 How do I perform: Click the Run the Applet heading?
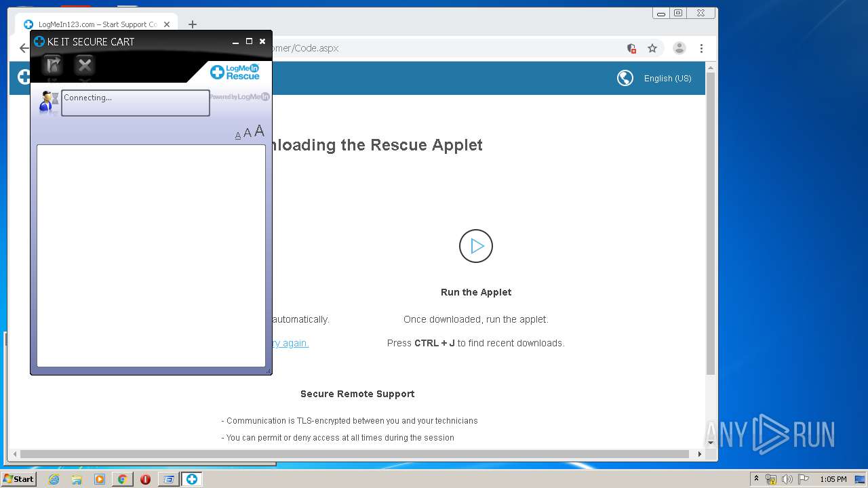click(476, 292)
